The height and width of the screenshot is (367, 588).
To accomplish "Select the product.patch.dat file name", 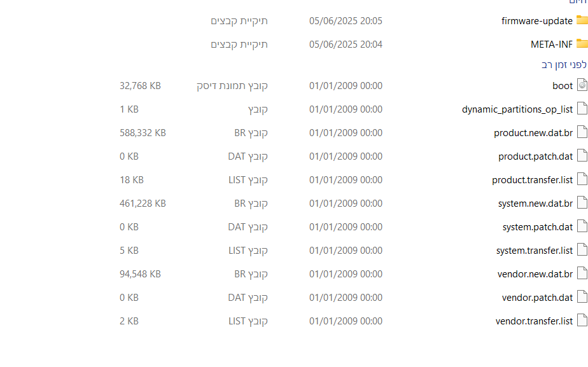I will 535,156.
